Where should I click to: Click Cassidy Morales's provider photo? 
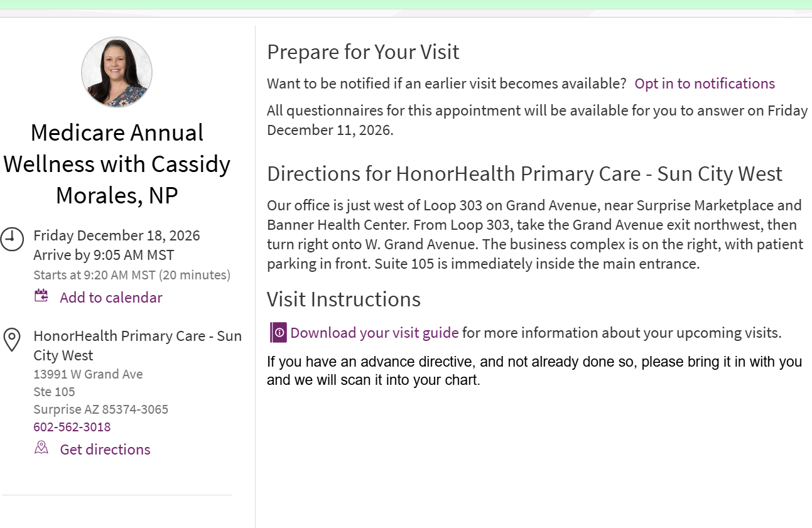tap(117, 72)
